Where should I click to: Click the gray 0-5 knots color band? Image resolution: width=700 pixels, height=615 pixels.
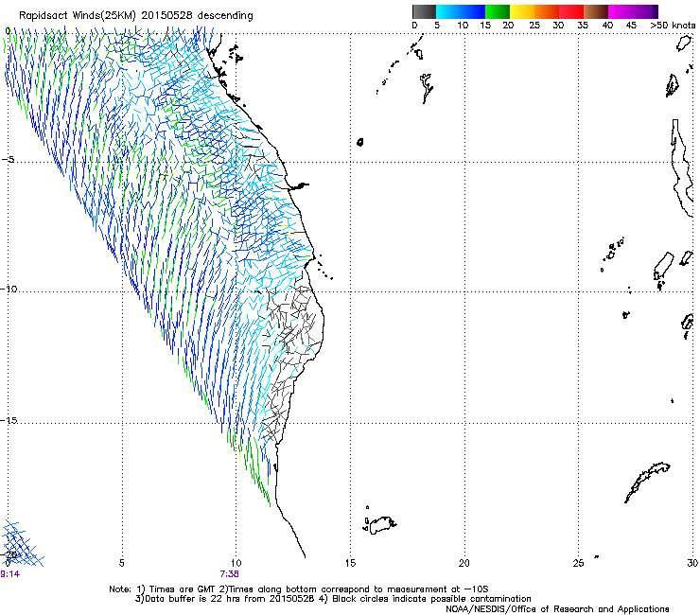tap(424, 11)
